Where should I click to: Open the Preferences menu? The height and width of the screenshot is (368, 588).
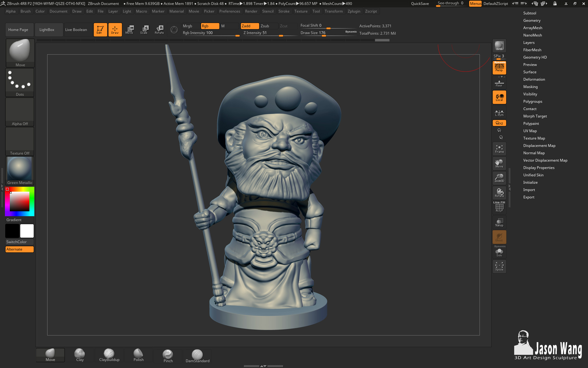(230, 11)
